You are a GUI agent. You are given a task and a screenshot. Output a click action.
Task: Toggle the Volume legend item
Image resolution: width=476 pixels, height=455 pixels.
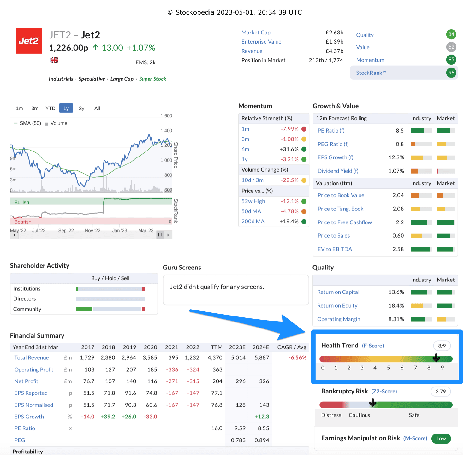(x=56, y=123)
